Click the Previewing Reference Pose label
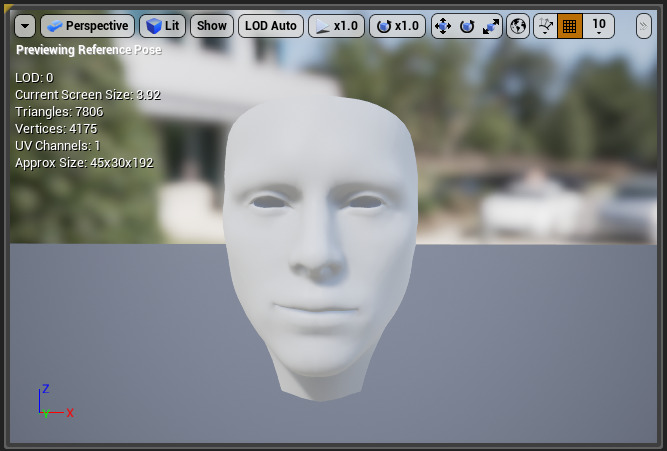The height and width of the screenshot is (451, 667). pos(88,50)
